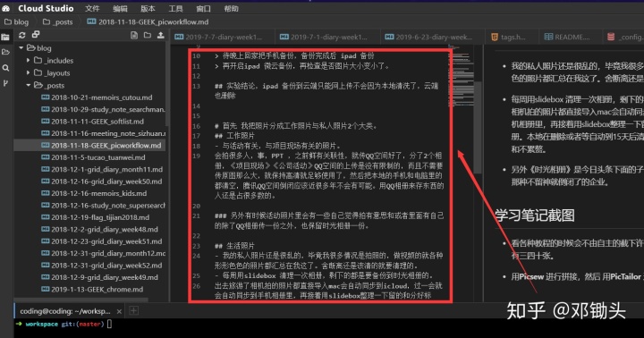Viewport: 644px width, 338px height.
Task: Open the search sidebar icon
Action: [5, 68]
